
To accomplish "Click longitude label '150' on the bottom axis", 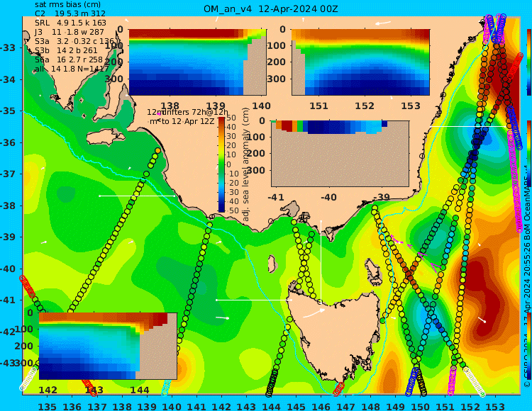I will coord(421,407).
